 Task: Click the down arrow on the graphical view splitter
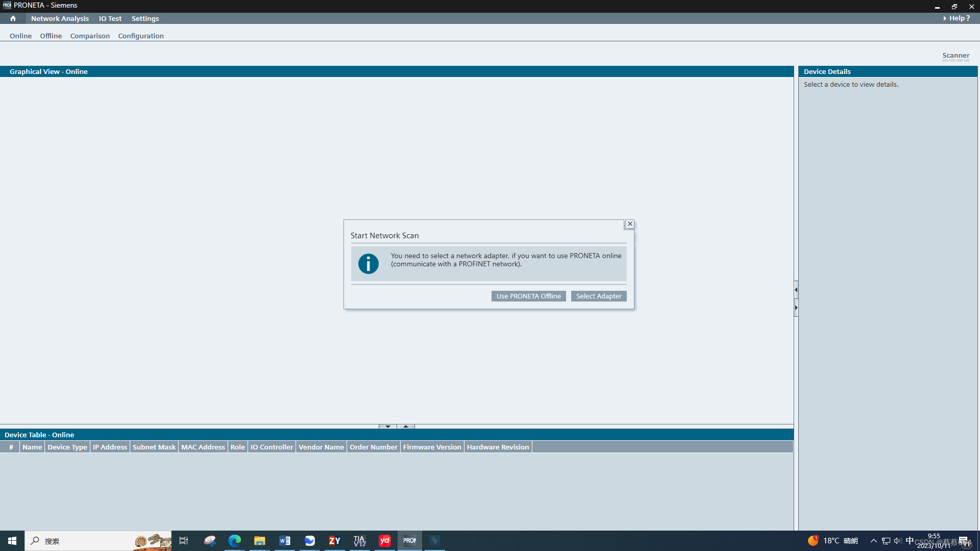tap(388, 427)
